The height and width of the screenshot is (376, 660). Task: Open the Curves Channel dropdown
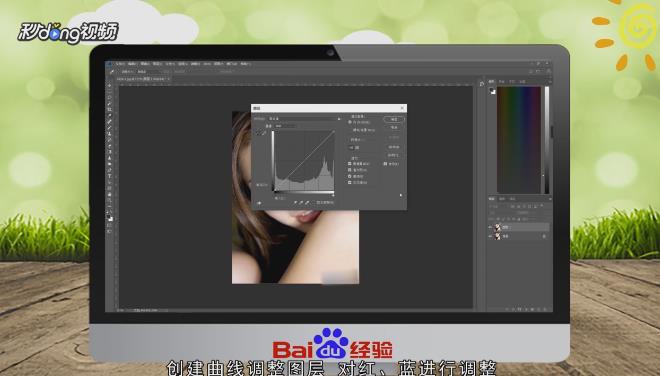click(286, 126)
